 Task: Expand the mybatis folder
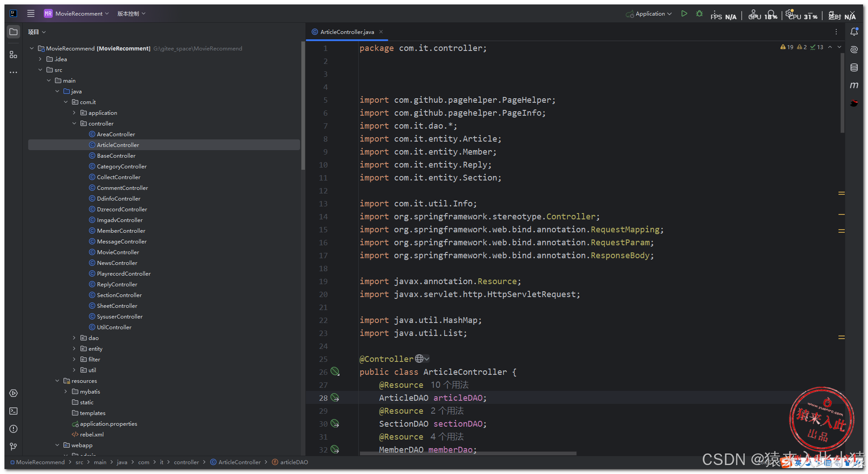(66, 391)
